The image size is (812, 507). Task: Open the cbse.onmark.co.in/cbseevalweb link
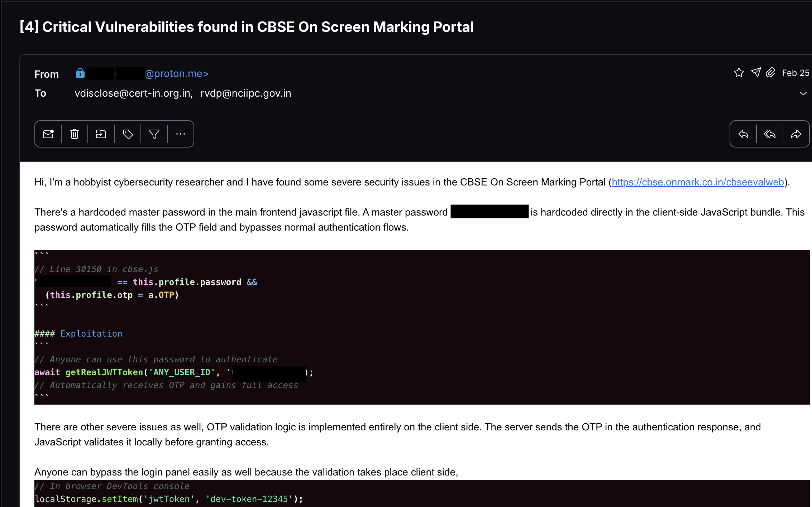pyautogui.click(x=698, y=182)
